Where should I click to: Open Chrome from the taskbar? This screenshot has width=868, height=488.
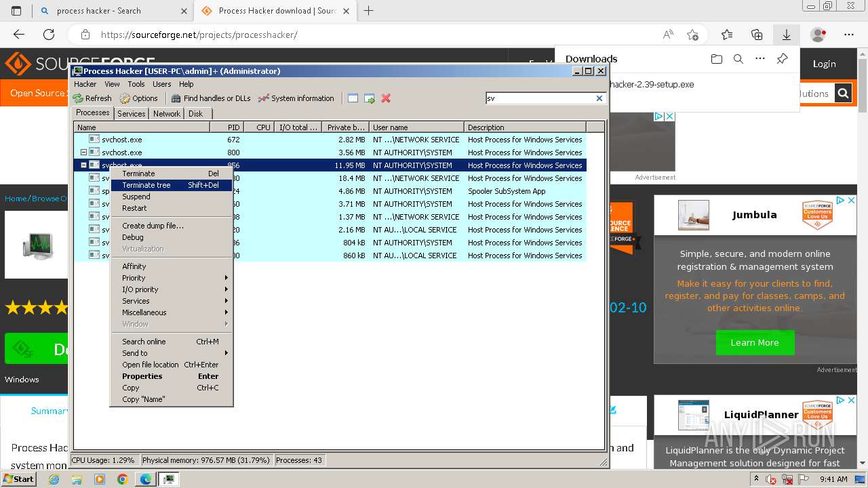coord(122,479)
